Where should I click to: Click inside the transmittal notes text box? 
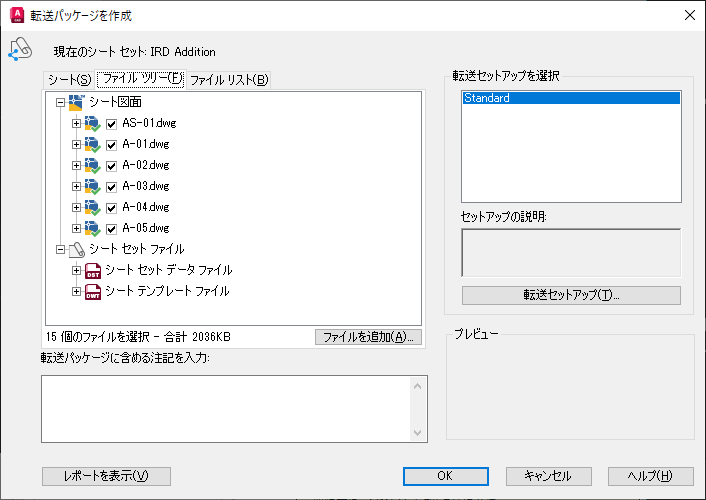tap(226, 409)
